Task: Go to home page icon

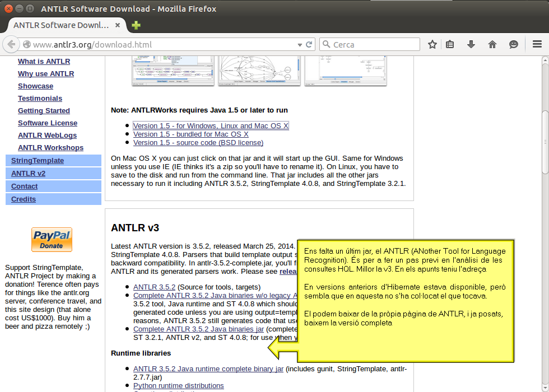Action: click(x=492, y=44)
